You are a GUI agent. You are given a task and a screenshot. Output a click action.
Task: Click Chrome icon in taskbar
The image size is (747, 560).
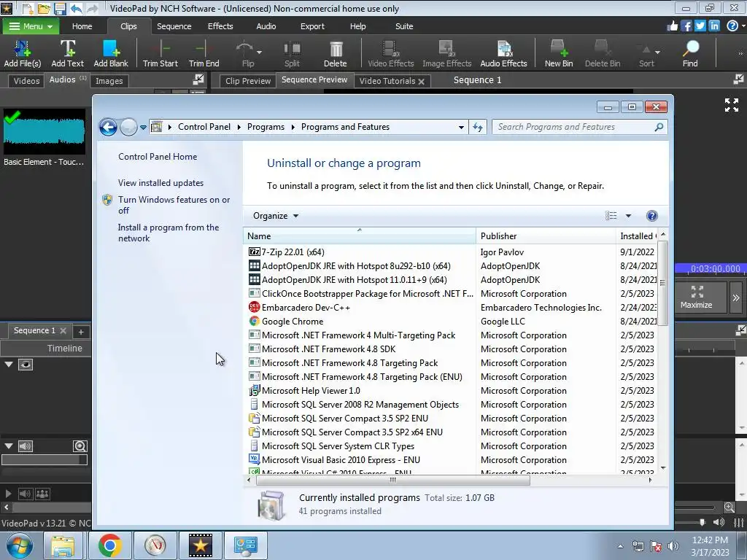click(x=109, y=545)
